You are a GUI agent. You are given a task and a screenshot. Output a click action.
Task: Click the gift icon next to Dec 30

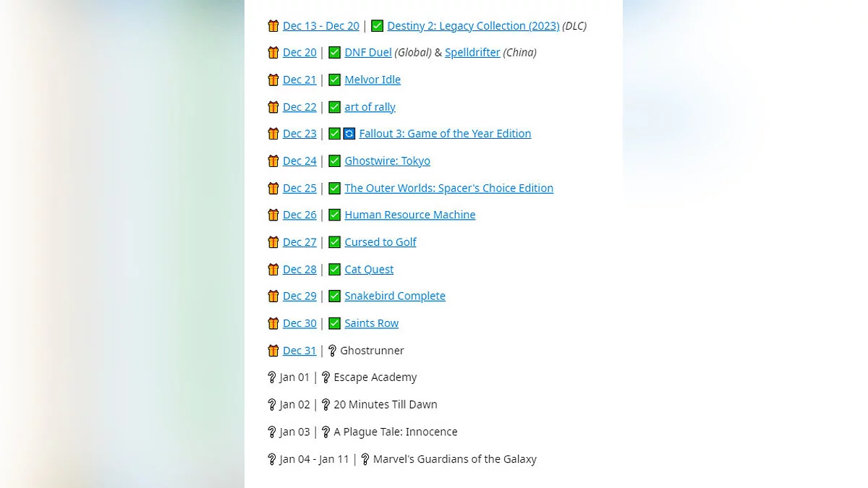tap(273, 323)
